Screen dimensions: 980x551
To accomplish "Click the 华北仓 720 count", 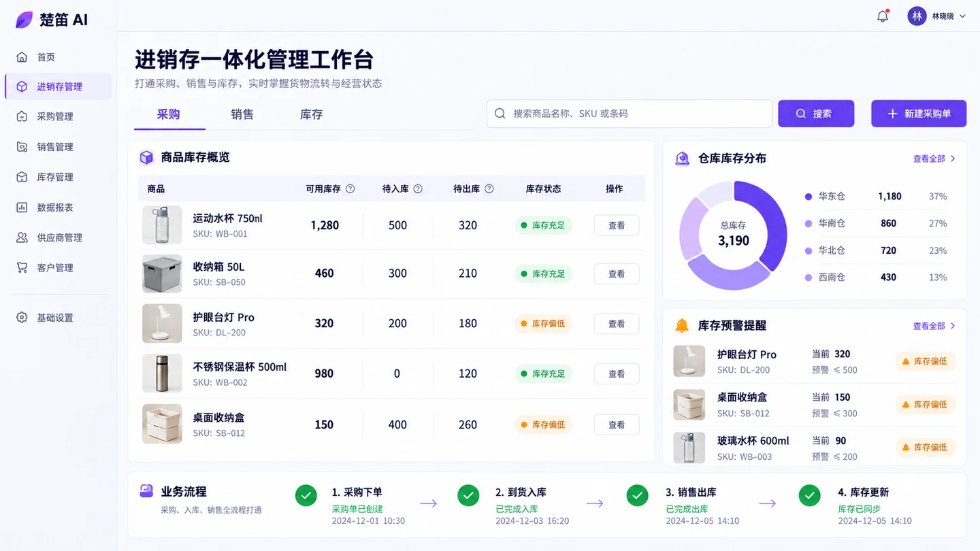I will pyautogui.click(x=888, y=250).
